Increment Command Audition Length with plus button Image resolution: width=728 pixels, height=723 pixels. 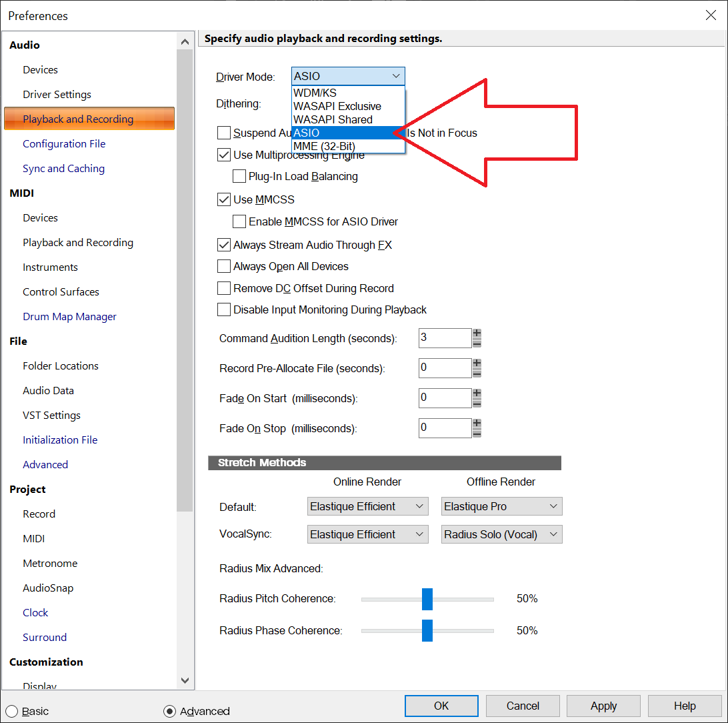pyautogui.click(x=477, y=333)
